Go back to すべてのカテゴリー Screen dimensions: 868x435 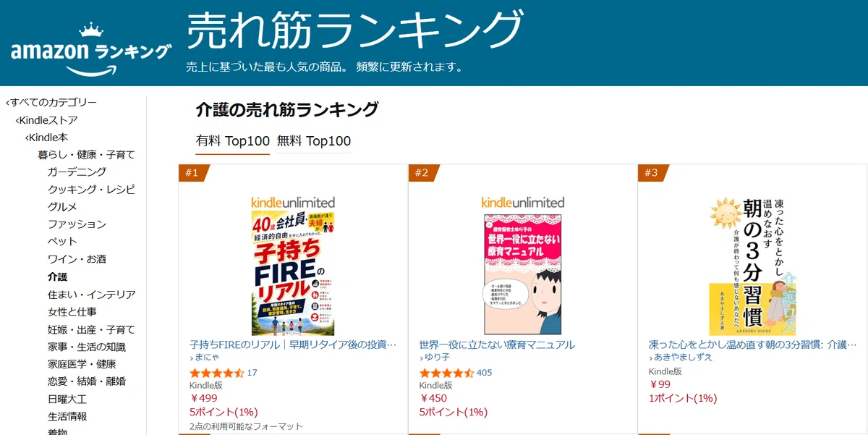(51, 103)
